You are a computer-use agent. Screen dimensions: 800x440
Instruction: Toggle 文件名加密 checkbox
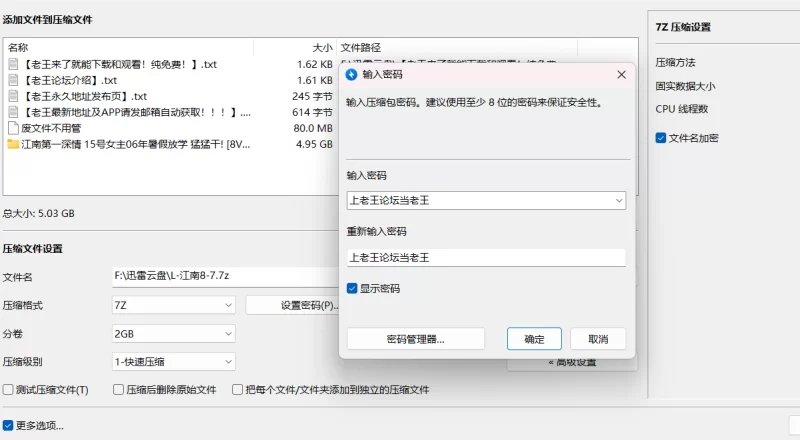[661, 138]
